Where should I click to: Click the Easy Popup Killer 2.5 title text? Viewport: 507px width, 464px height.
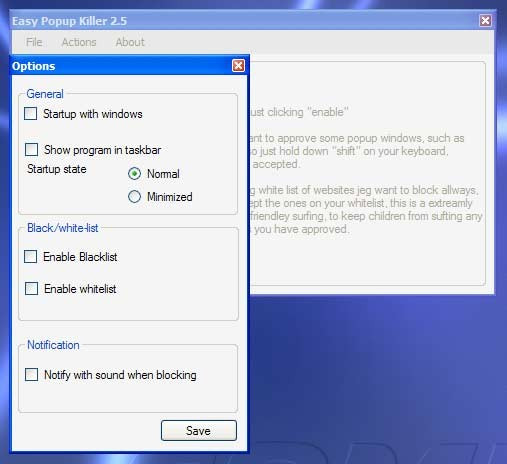(69, 21)
